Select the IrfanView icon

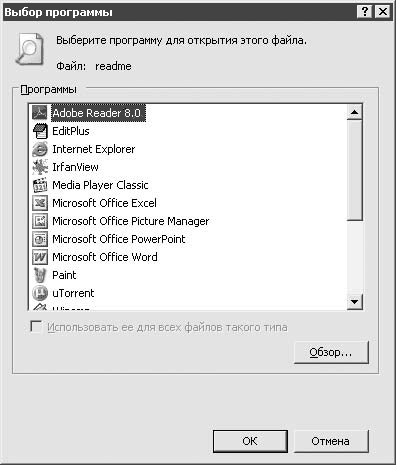(x=40, y=167)
